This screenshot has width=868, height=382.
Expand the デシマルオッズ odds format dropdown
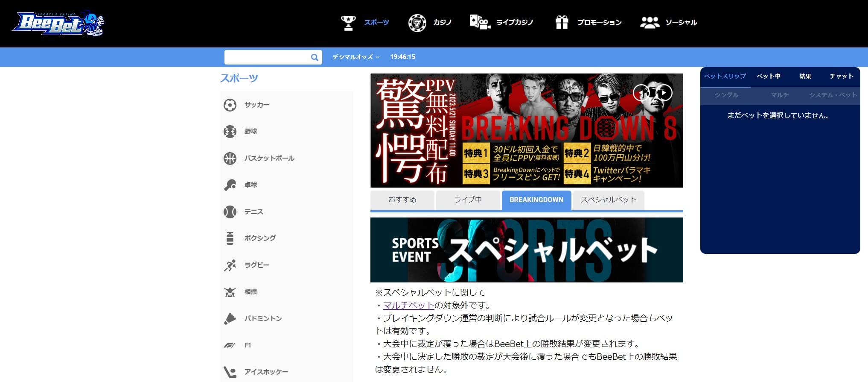click(x=356, y=57)
